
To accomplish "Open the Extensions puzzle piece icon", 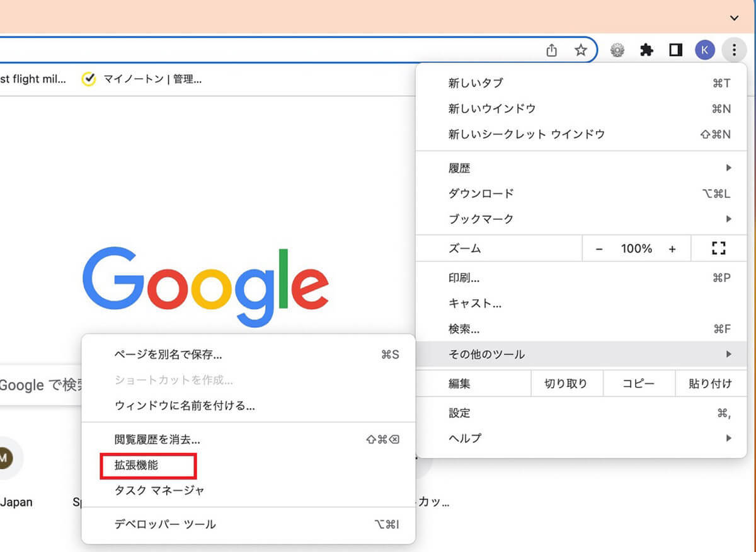I will point(646,50).
